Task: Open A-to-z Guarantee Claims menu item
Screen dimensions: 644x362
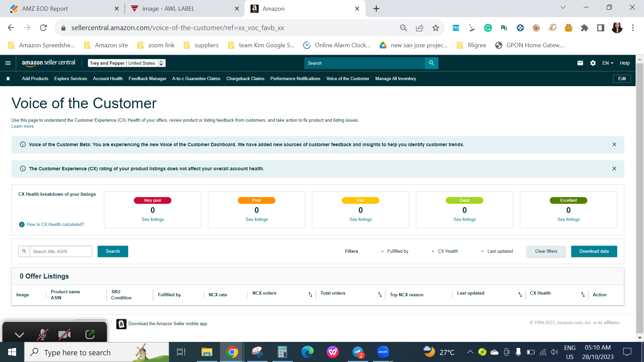Action: (x=196, y=79)
